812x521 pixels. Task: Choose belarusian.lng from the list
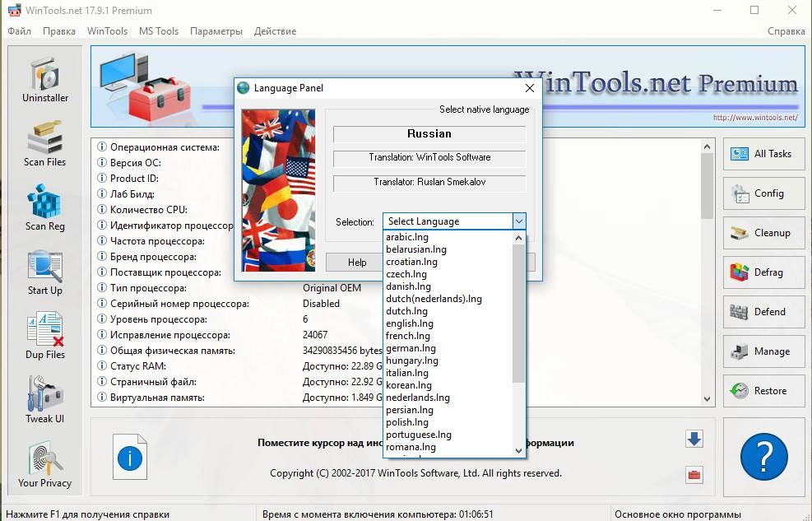[448, 249]
